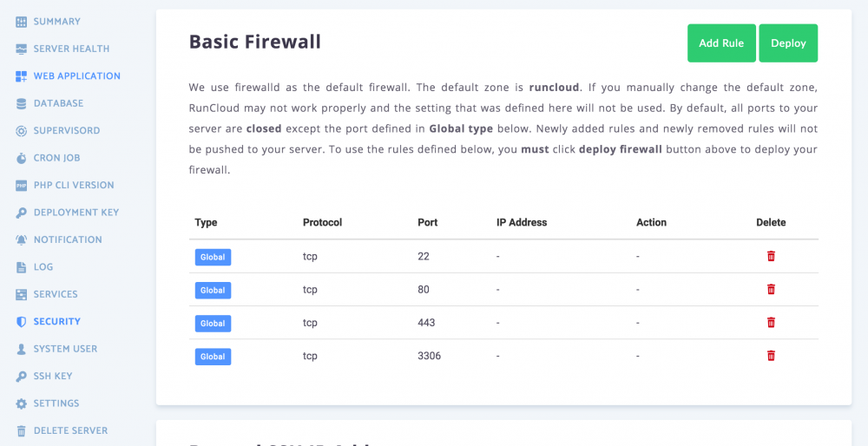868x446 pixels.
Task: Click the Deployment Key icon
Action: click(x=22, y=213)
